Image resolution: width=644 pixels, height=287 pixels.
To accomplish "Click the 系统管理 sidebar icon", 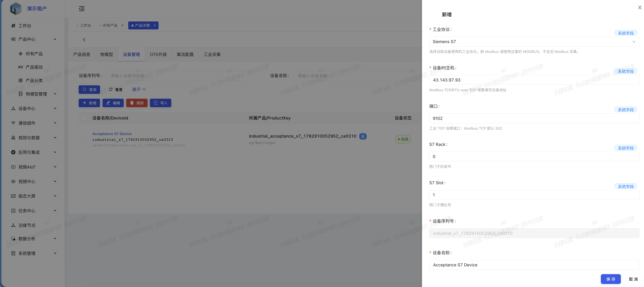I will pyautogui.click(x=13, y=253).
